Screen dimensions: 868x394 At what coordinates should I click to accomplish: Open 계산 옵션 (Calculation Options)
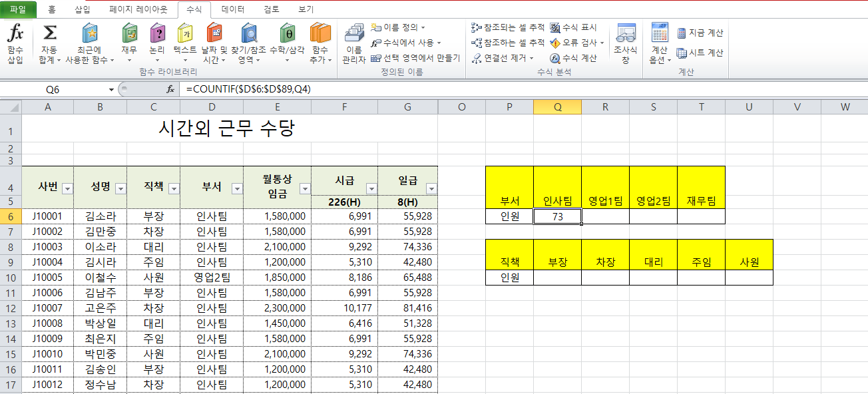[660, 44]
